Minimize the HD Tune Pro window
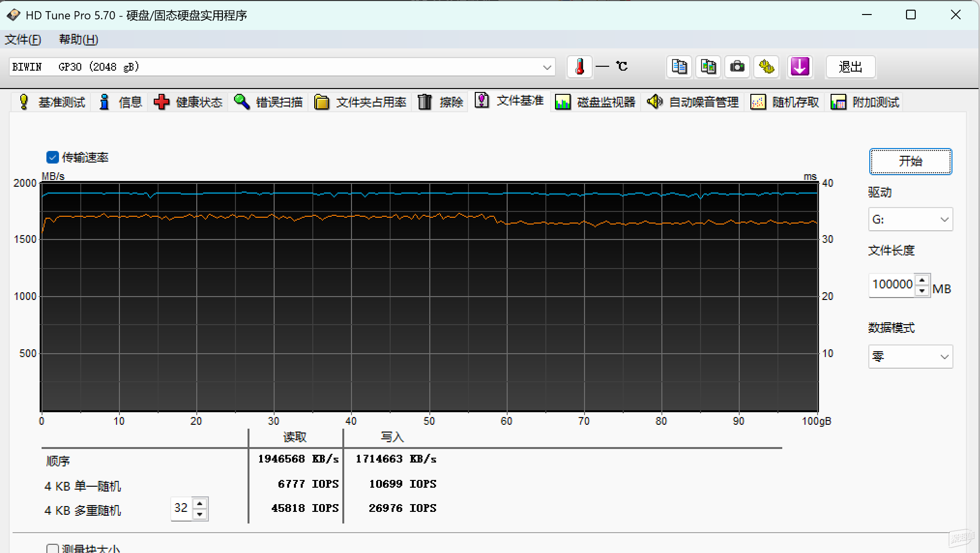This screenshot has height=553, width=980. click(x=867, y=15)
